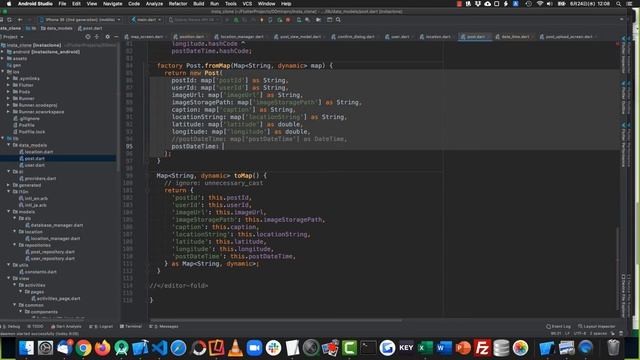The height and width of the screenshot is (360, 640).
Task: Switch to date_time.dart editor tab
Action: (515, 37)
